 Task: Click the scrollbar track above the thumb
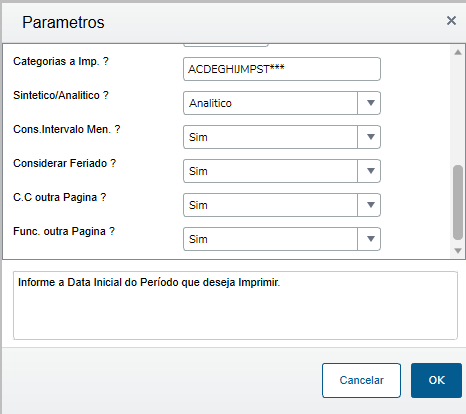pyautogui.click(x=458, y=111)
